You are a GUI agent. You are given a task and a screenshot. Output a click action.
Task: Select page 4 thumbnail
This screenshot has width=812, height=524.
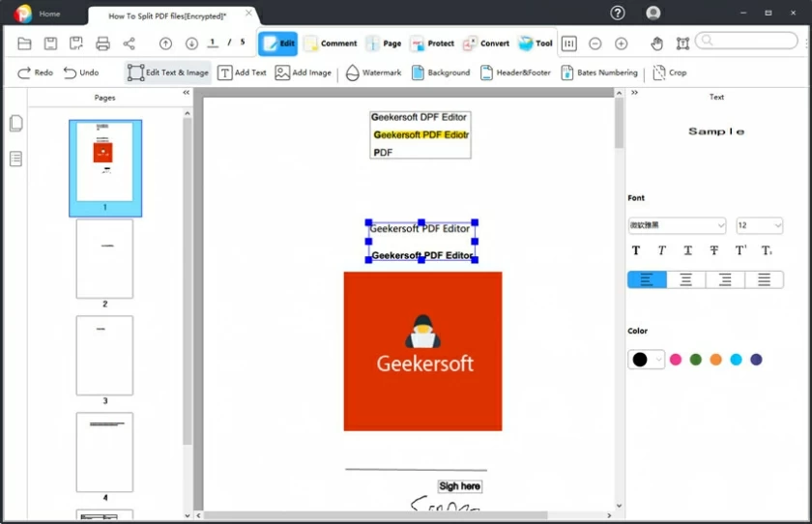tap(104, 452)
